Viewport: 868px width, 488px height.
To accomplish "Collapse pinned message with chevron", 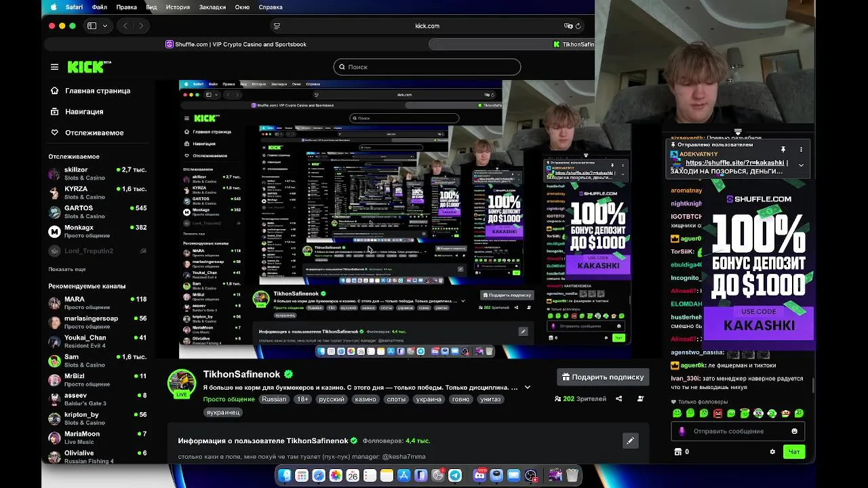I will (801, 165).
